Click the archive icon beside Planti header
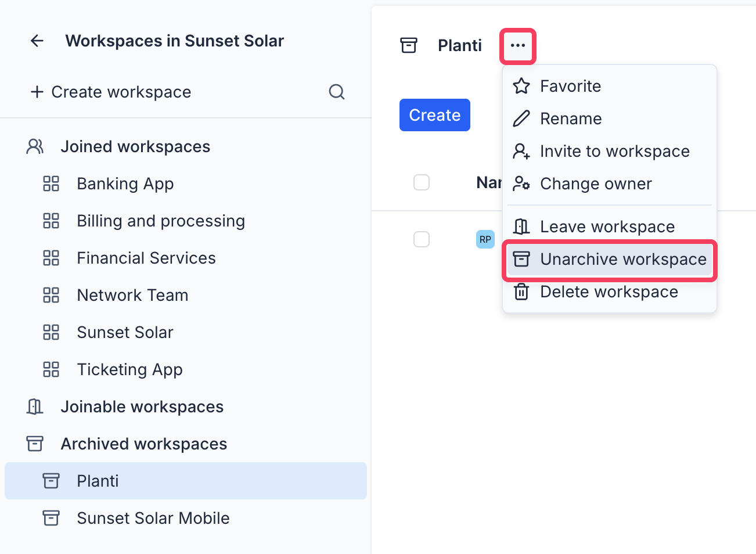The width and height of the screenshot is (756, 554). pos(409,45)
